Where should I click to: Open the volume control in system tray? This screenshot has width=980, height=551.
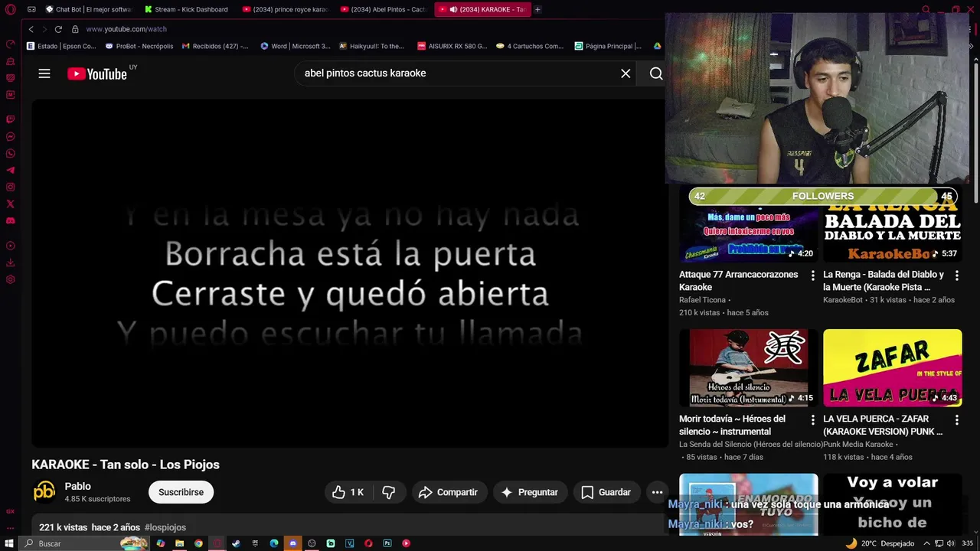(x=951, y=543)
